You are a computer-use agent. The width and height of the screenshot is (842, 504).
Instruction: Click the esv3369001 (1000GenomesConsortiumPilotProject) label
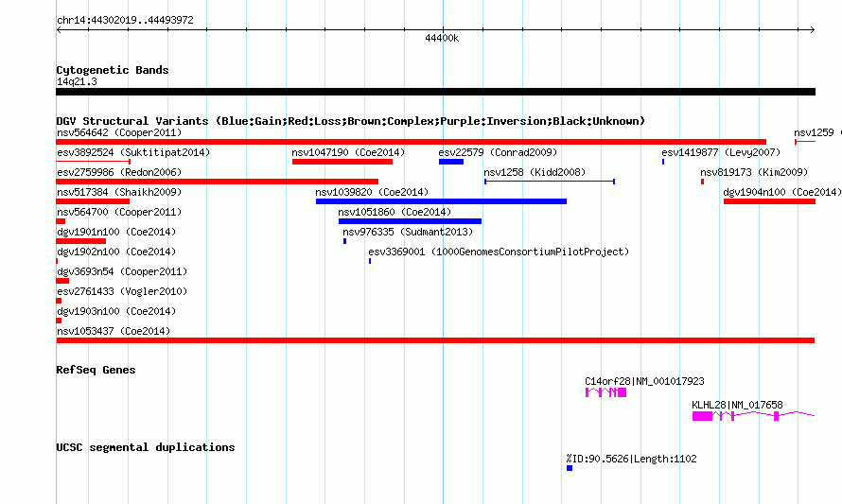click(x=499, y=252)
